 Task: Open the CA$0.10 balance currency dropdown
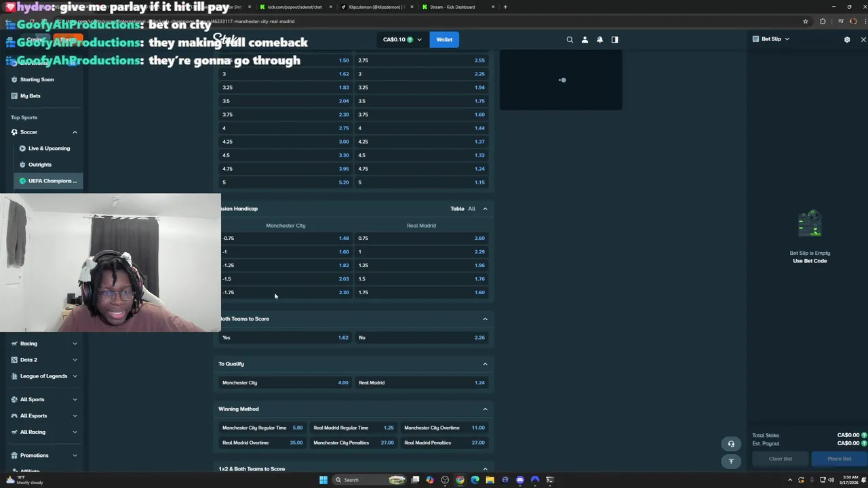pos(402,39)
